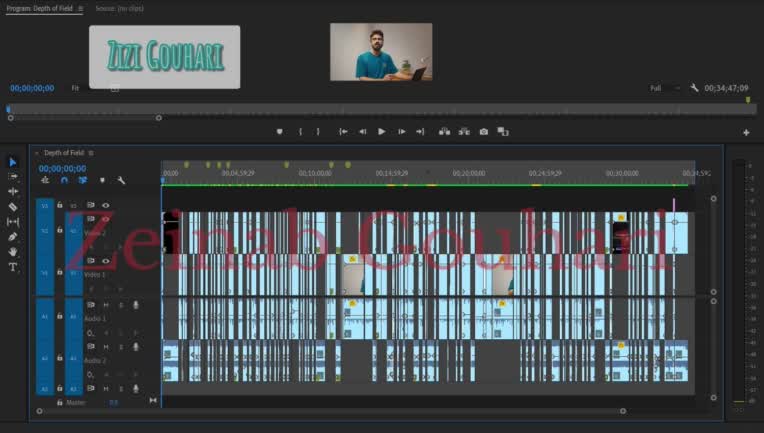Switch to Program: Depth of Field tab
The image size is (764, 433).
[x=39, y=8]
